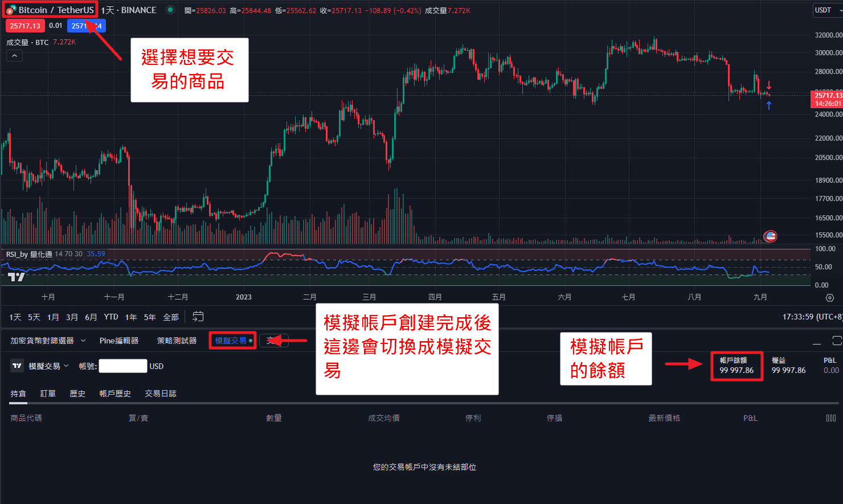Screen dimensions: 843x504
Task: Click the US flag economic event marker
Action: [x=771, y=236]
